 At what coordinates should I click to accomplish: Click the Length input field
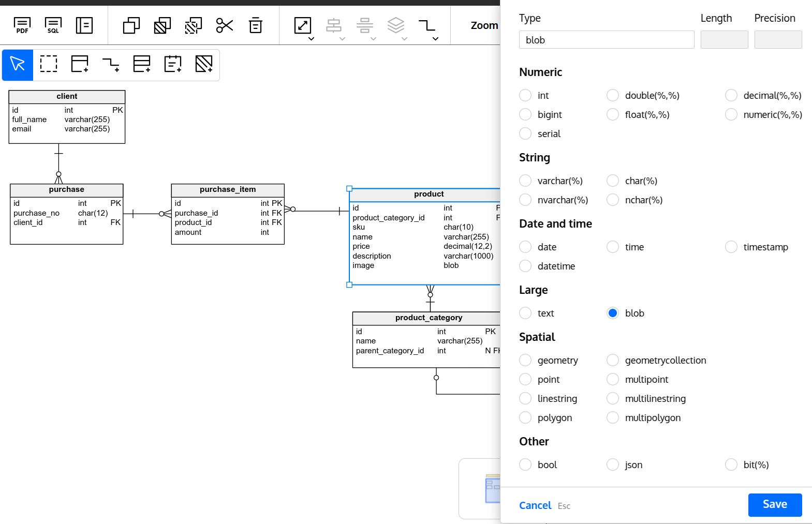(725, 40)
